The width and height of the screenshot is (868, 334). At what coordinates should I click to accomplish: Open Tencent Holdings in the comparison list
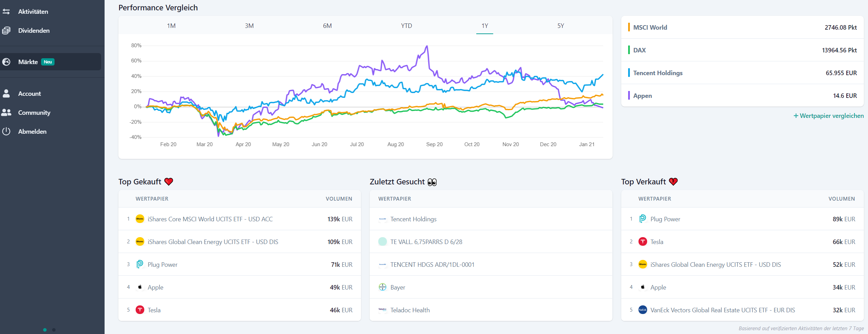[x=742, y=73]
